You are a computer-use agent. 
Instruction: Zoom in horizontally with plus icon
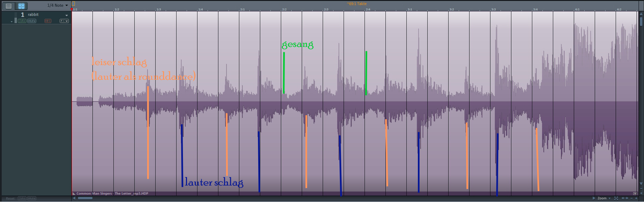(x=636, y=198)
